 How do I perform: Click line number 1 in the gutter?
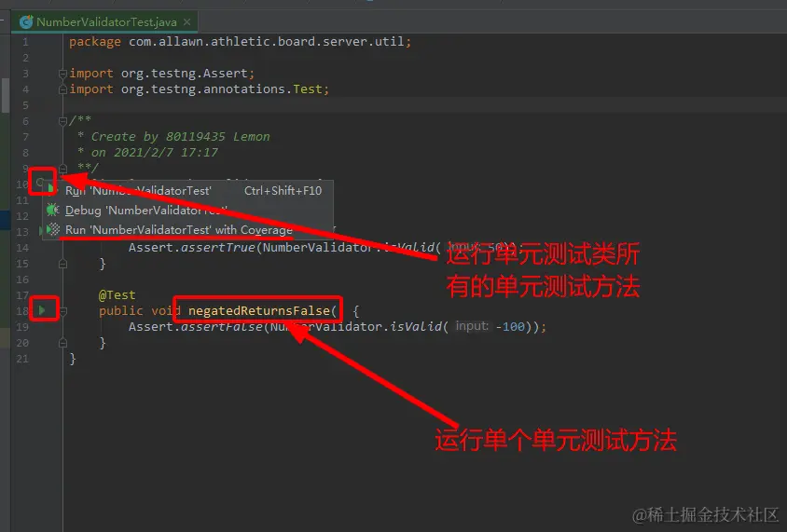25,42
